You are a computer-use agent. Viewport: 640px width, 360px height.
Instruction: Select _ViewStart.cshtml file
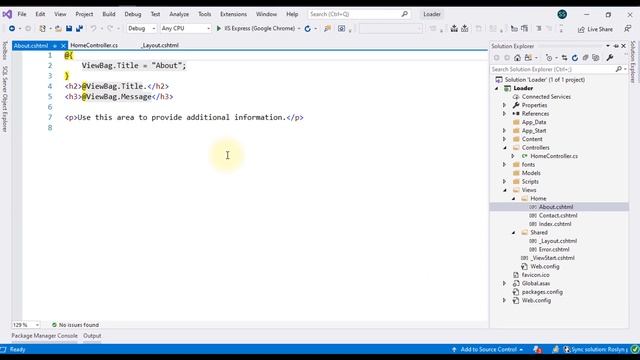pyautogui.click(x=552, y=258)
